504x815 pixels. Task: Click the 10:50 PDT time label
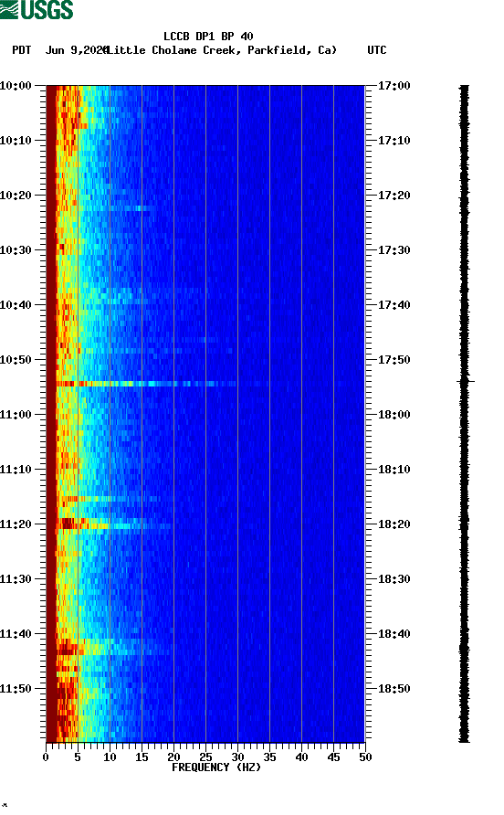point(16,360)
